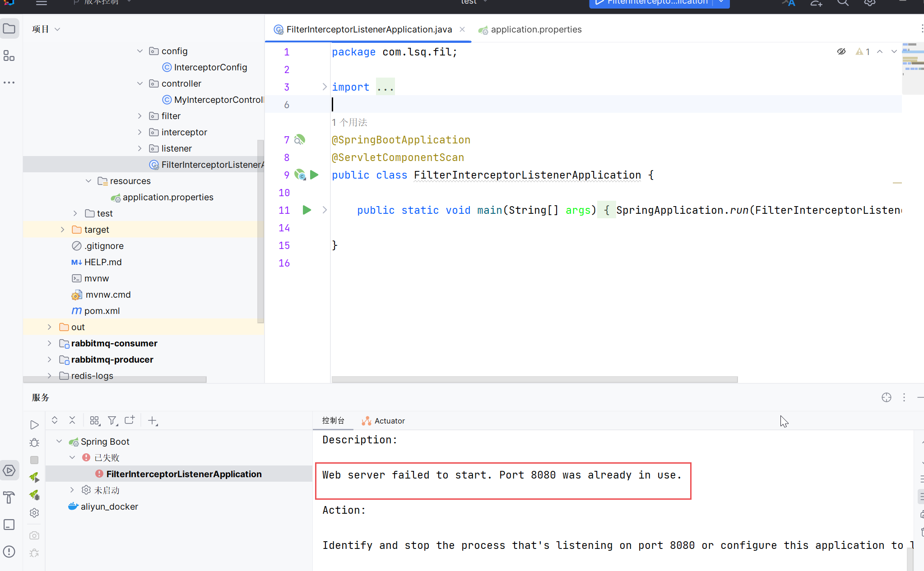The height and width of the screenshot is (571, 924).
Task: Select FilterInterceptorListenerApplication in Services tree
Action: pos(179,474)
